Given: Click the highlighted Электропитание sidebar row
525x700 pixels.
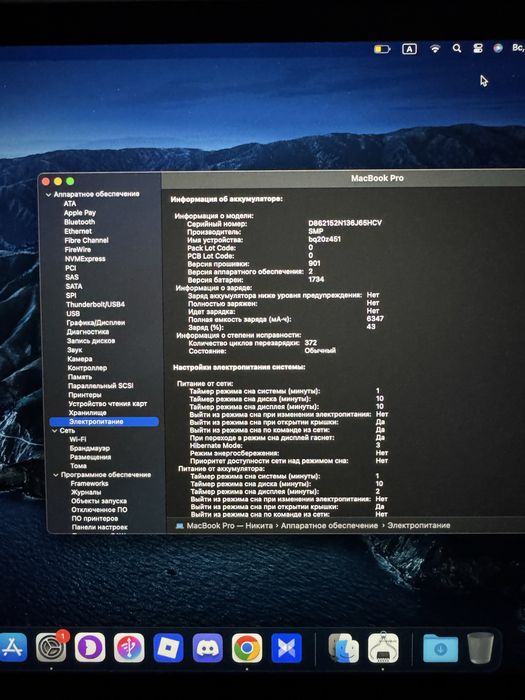Looking at the screenshot, I should 104,421.
